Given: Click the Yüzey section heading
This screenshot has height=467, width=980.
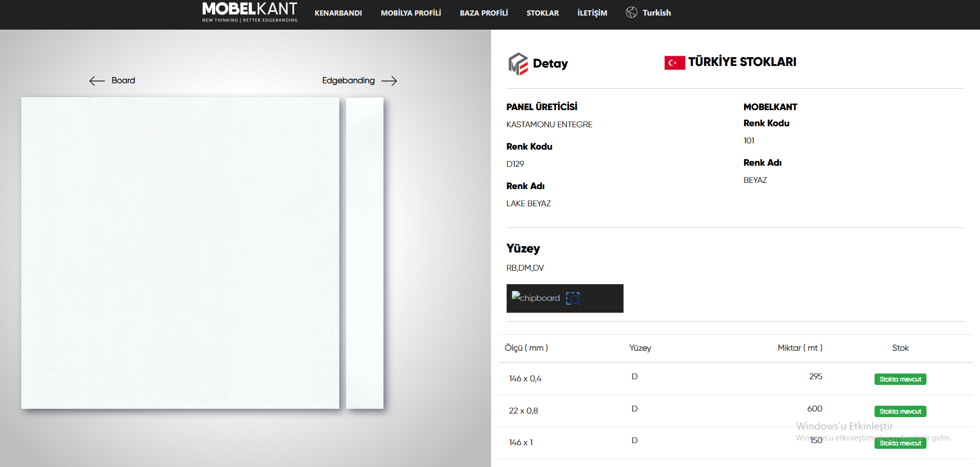Looking at the screenshot, I should (x=523, y=248).
